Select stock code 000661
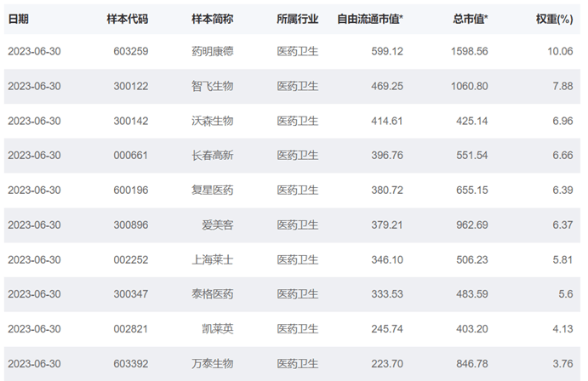The width and height of the screenshot is (588, 381). tap(131, 156)
